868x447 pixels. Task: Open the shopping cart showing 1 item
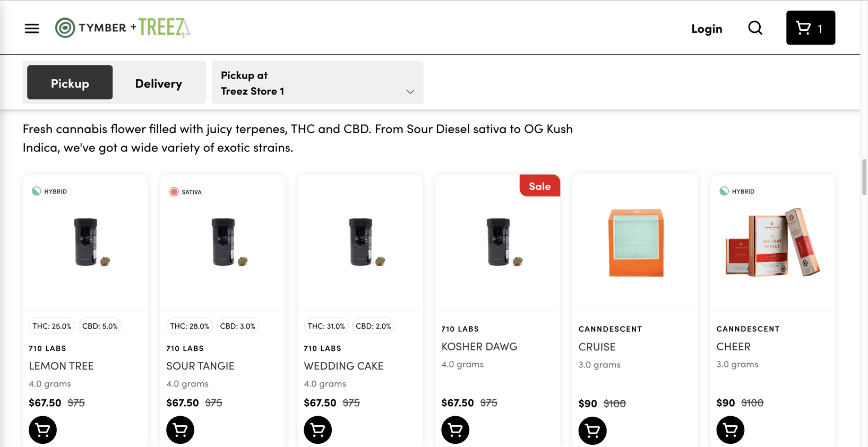(x=810, y=28)
